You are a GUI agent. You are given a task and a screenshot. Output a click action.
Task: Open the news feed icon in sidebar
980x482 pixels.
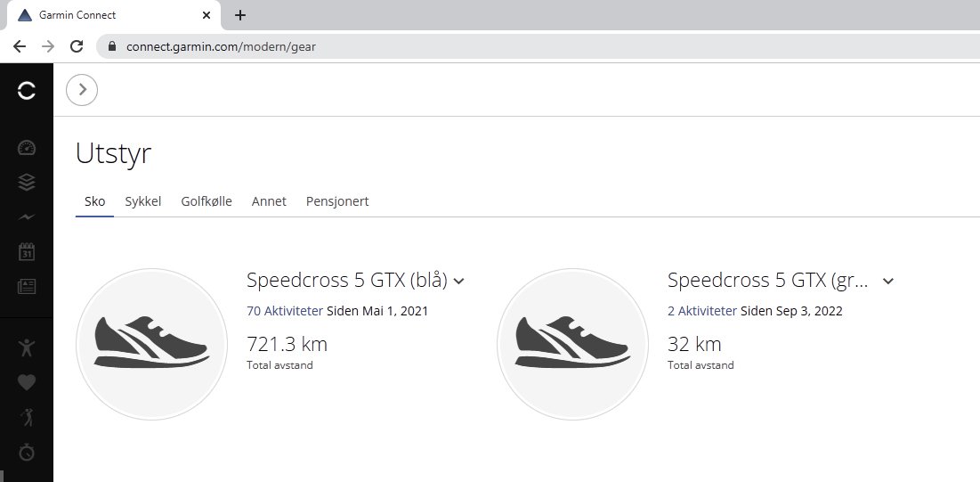coord(27,287)
